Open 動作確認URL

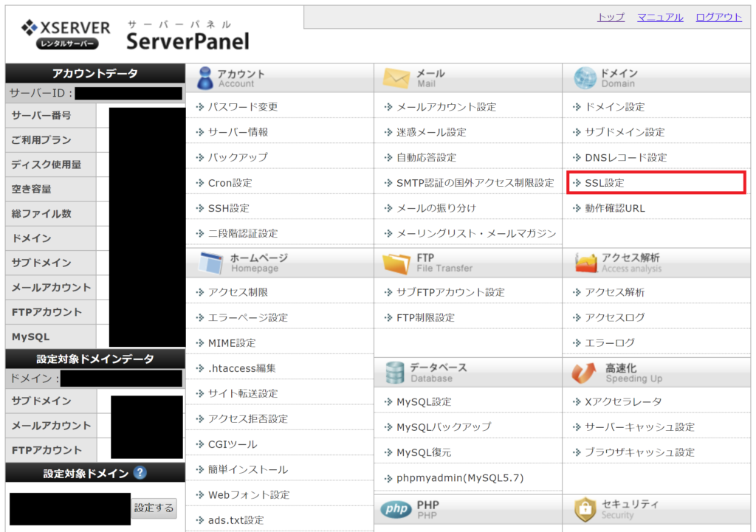pos(615,208)
